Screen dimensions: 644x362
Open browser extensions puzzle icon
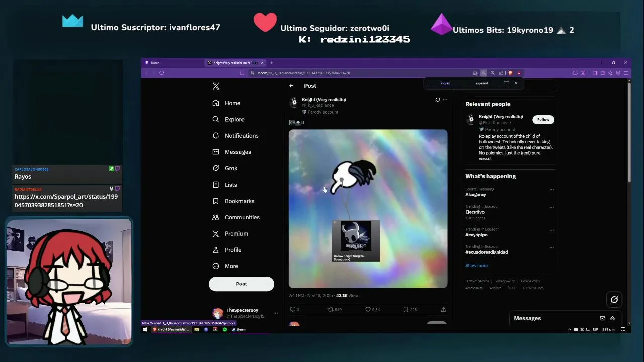click(x=575, y=73)
